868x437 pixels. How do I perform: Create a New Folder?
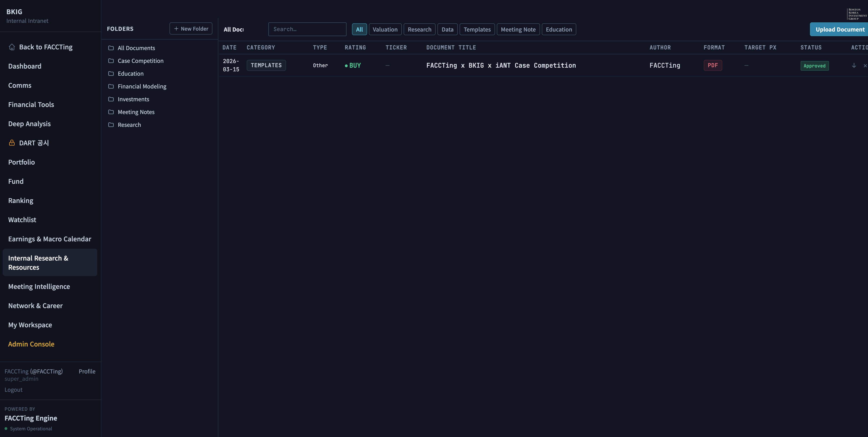click(191, 29)
